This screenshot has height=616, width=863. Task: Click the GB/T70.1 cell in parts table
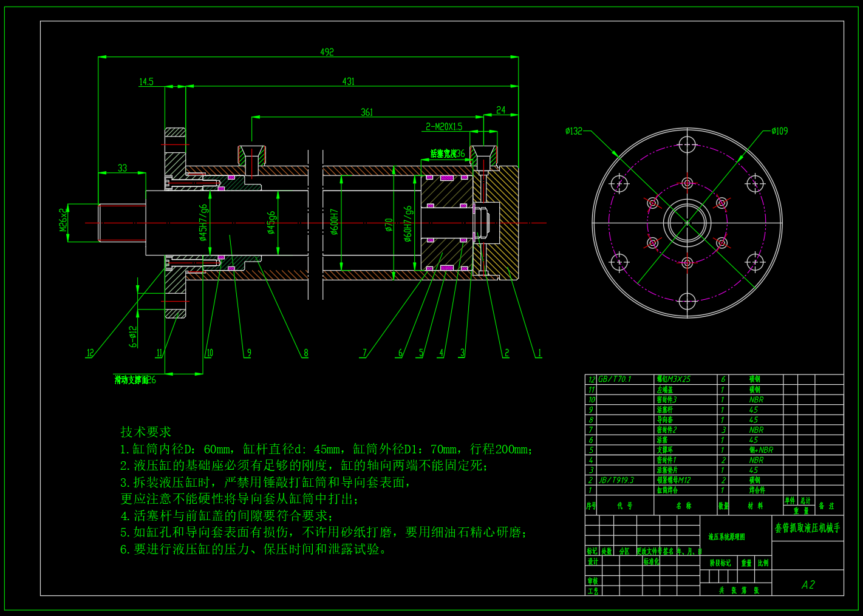(615, 379)
